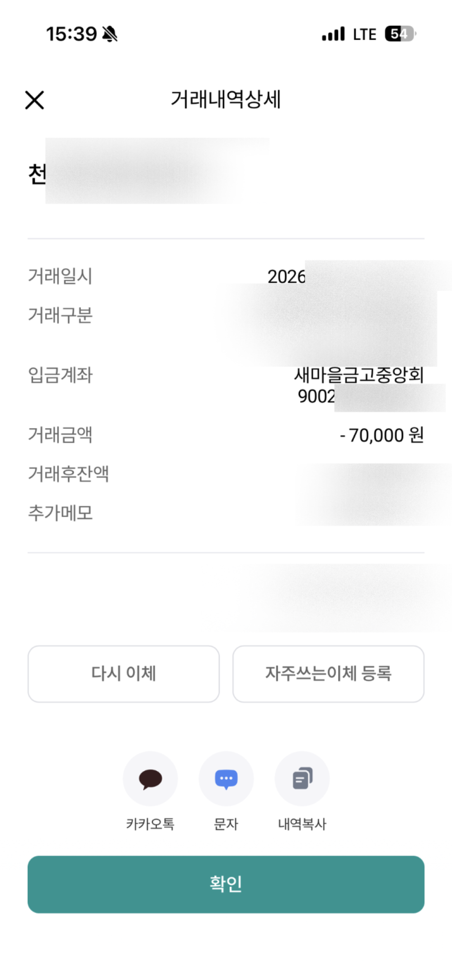The width and height of the screenshot is (452, 980).
Task: Tap the 내역복사 copy icon
Action: [x=302, y=778]
